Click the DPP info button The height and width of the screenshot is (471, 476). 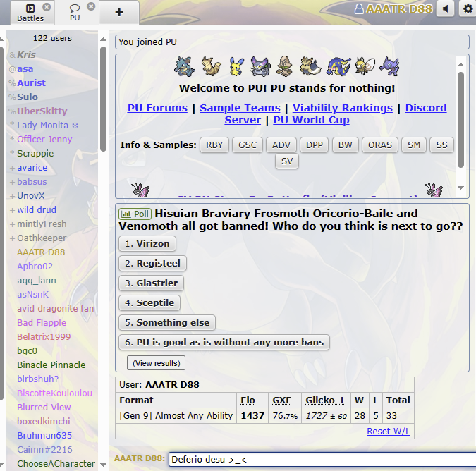(x=315, y=145)
